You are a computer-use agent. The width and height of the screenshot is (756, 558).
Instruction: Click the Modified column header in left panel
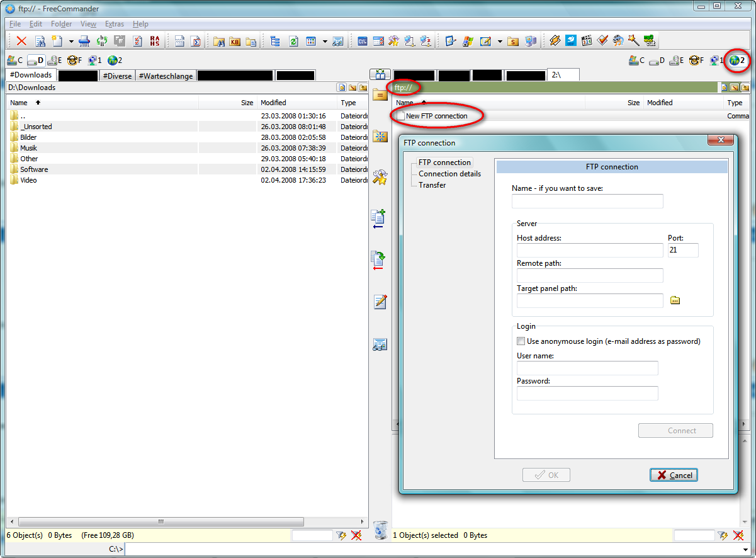297,103
